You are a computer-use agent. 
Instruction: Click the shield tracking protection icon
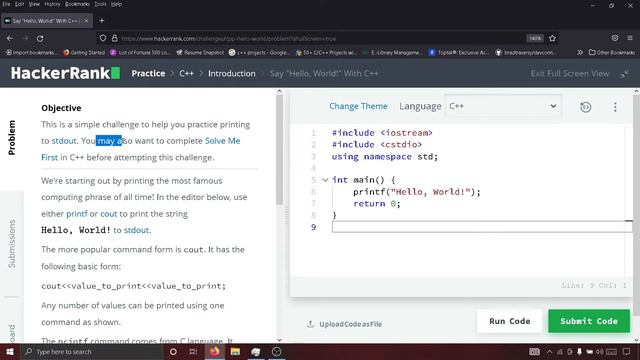point(103,38)
